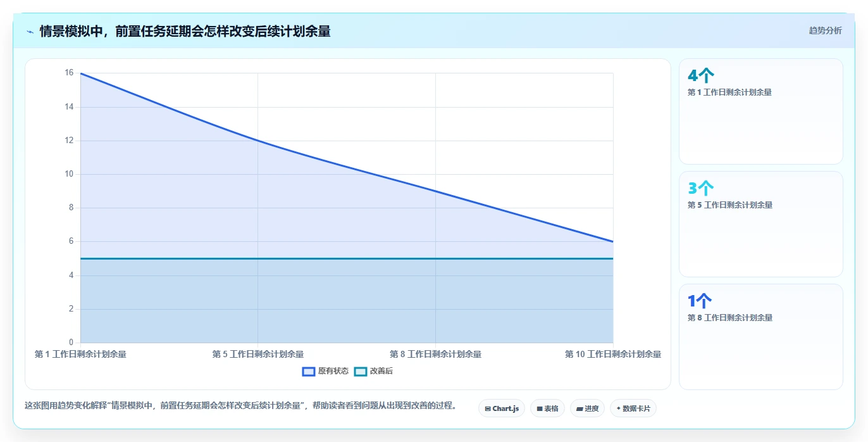Toggle the 改善后 legend item

pyautogui.click(x=373, y=371)
